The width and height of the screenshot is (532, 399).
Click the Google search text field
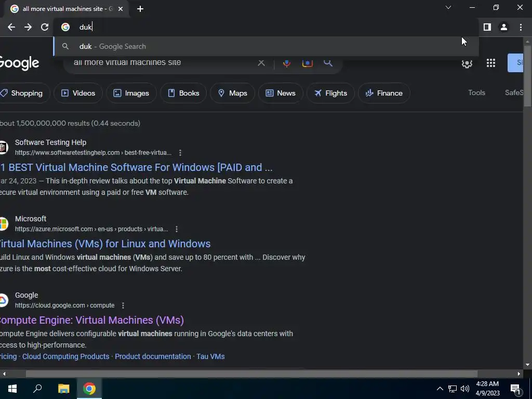coord(162,63)
